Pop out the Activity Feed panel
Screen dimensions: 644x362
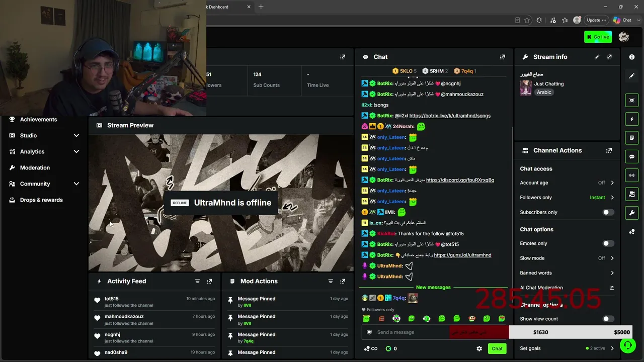(x=210, y=282)
